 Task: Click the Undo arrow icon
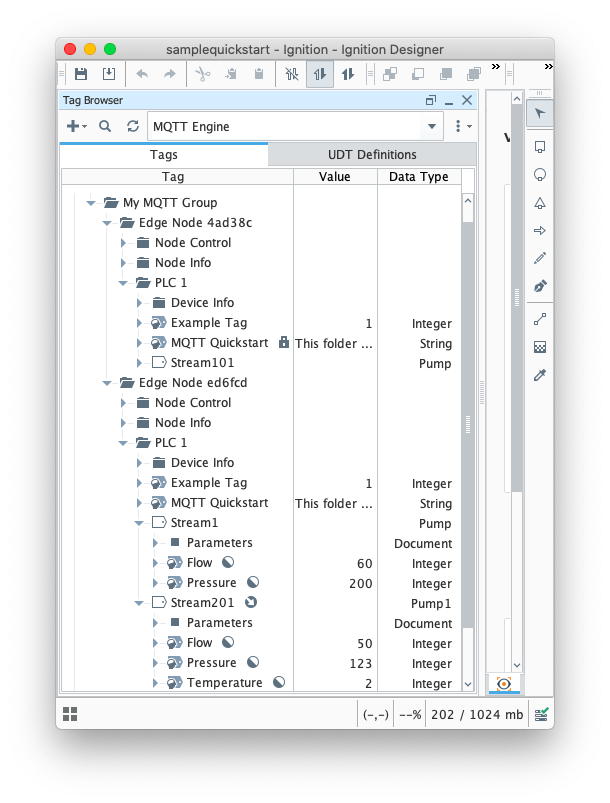click(142, 74)
